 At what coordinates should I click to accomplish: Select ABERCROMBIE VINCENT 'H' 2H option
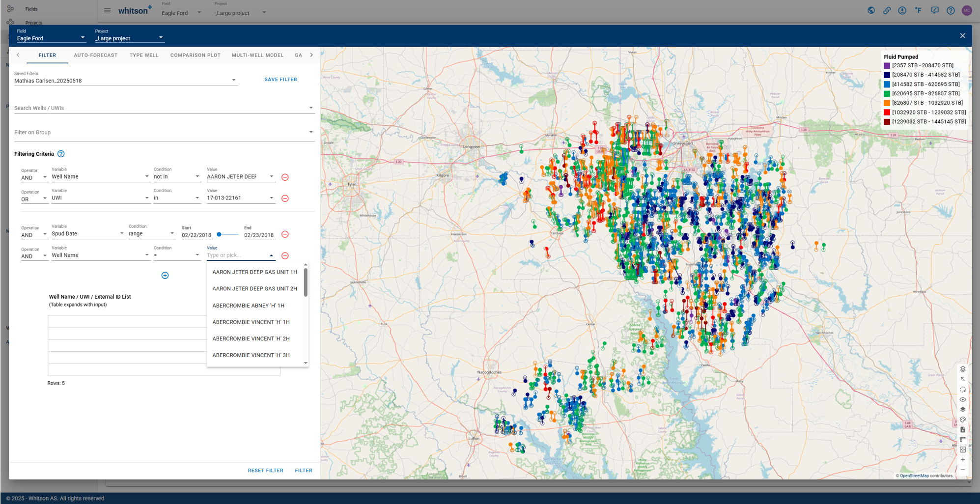(255, 338)
